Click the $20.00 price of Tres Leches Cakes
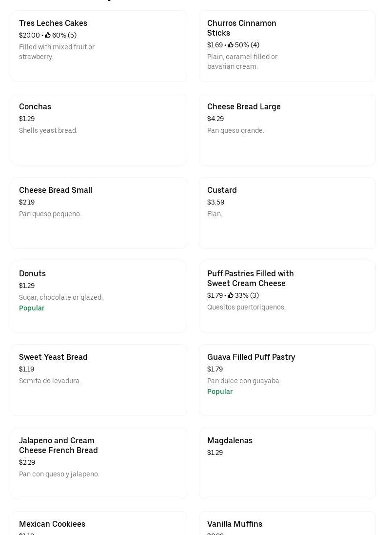 click(29, 35)
